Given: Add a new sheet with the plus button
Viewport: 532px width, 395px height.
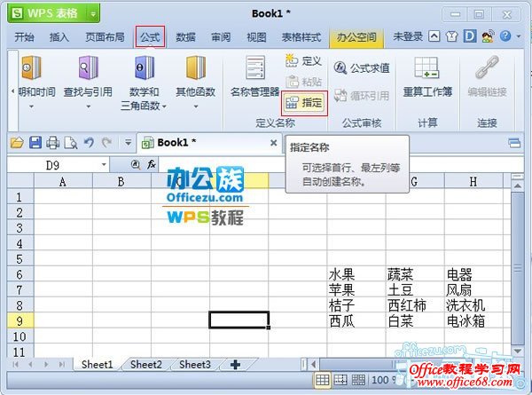Looking at the screenshot, I should [x=235, y=365].
